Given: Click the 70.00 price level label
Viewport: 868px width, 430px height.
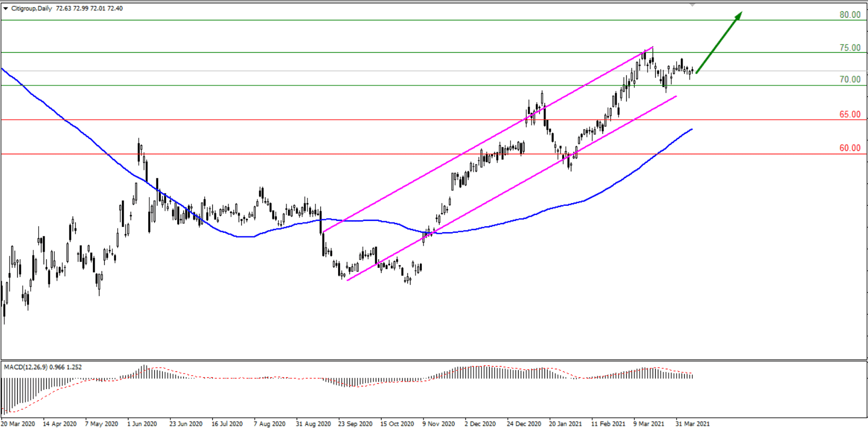Looking at the screenshot, I should point(850,80).
